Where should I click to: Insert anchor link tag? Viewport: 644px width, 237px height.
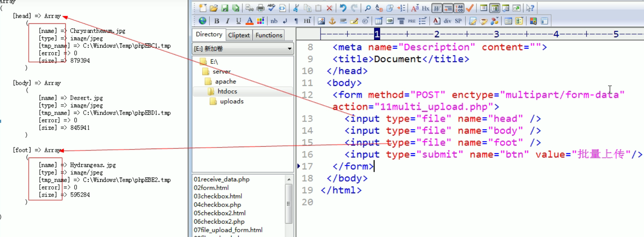(332, 21)
